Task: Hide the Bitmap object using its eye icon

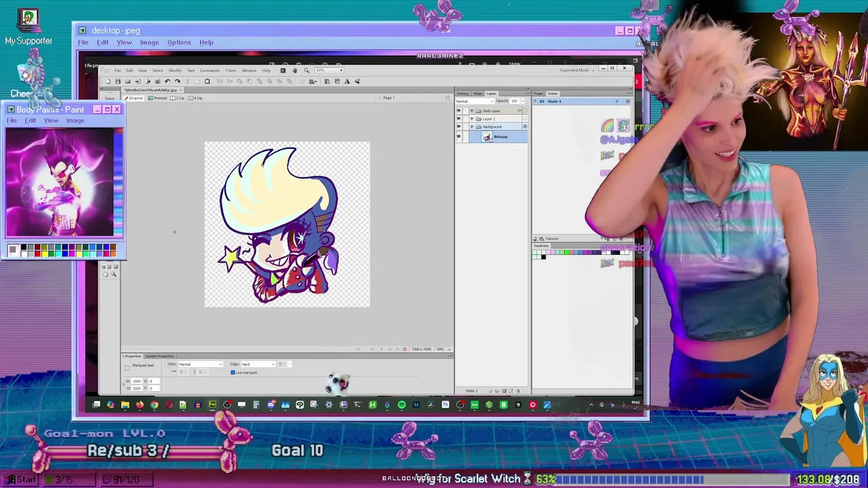Action: [459, 136]
